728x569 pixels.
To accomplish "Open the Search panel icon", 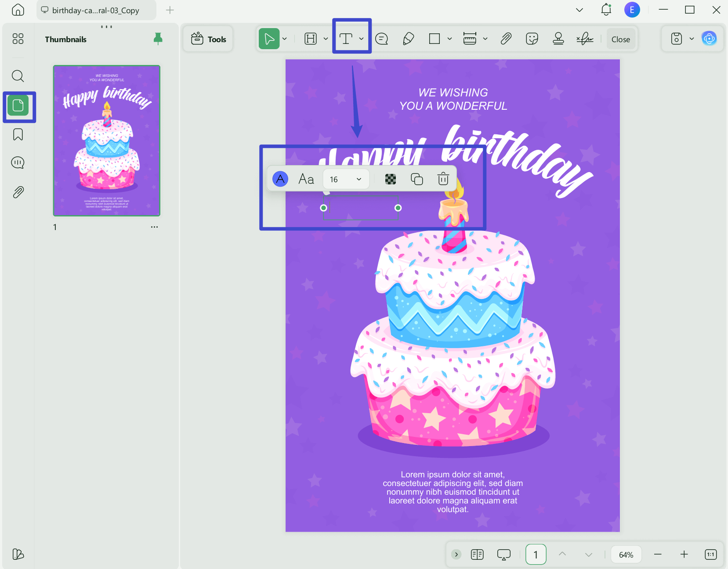I will (x=18, y=76).
